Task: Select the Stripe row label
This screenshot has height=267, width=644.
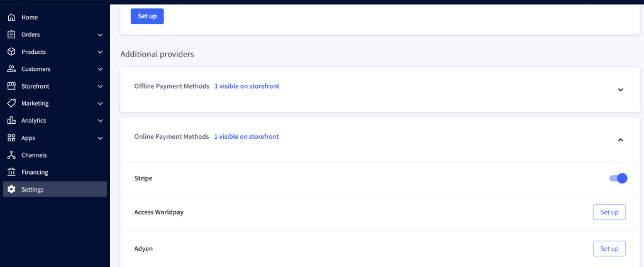Action: click(x=143, y=178)
